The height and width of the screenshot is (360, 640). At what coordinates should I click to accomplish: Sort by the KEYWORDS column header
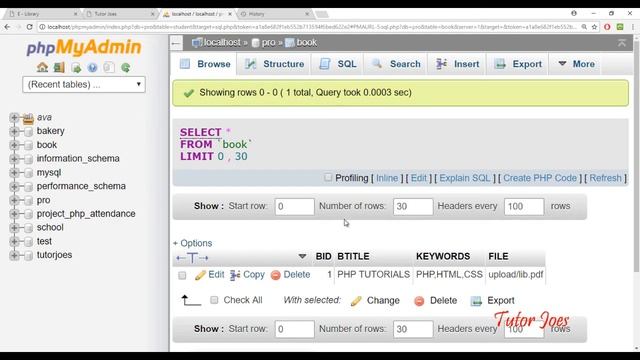click(x=443, y=256)
